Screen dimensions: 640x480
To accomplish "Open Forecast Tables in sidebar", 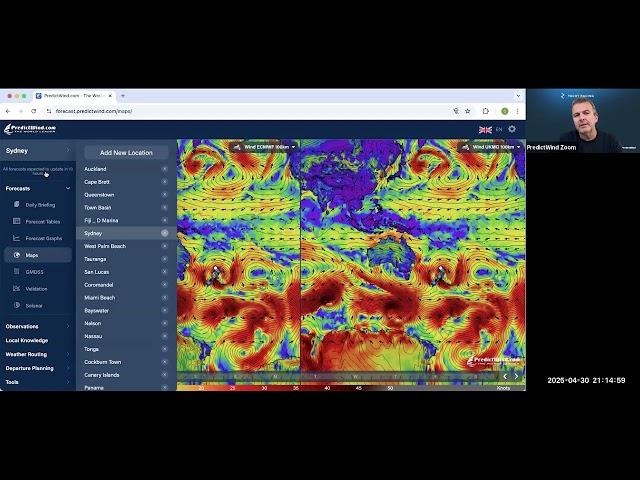I will point(42,222).
